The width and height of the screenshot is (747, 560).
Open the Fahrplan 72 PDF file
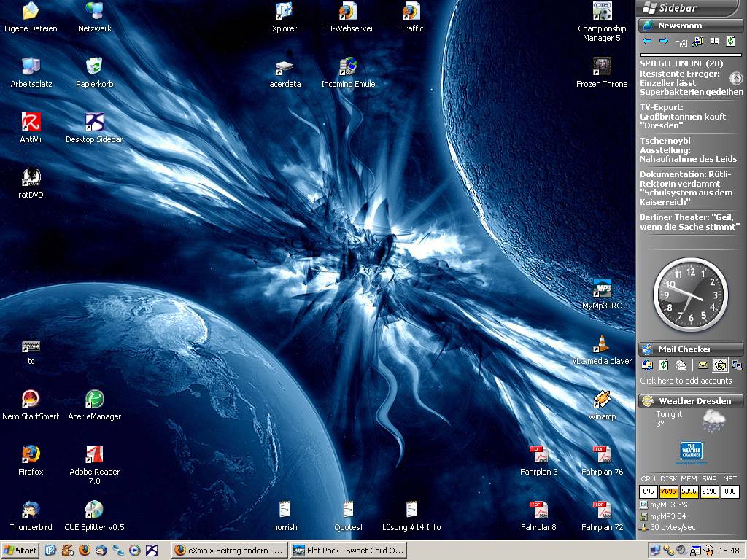pos(602,516)
